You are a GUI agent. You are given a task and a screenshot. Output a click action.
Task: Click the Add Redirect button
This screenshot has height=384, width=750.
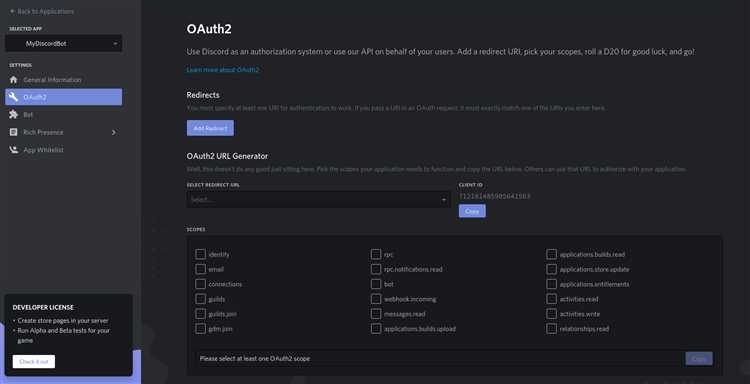(x=210, y=128)
